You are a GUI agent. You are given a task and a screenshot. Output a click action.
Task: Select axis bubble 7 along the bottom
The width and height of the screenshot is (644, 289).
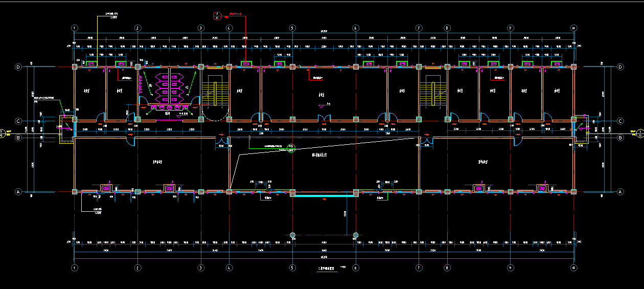click(x=419, y=268)
